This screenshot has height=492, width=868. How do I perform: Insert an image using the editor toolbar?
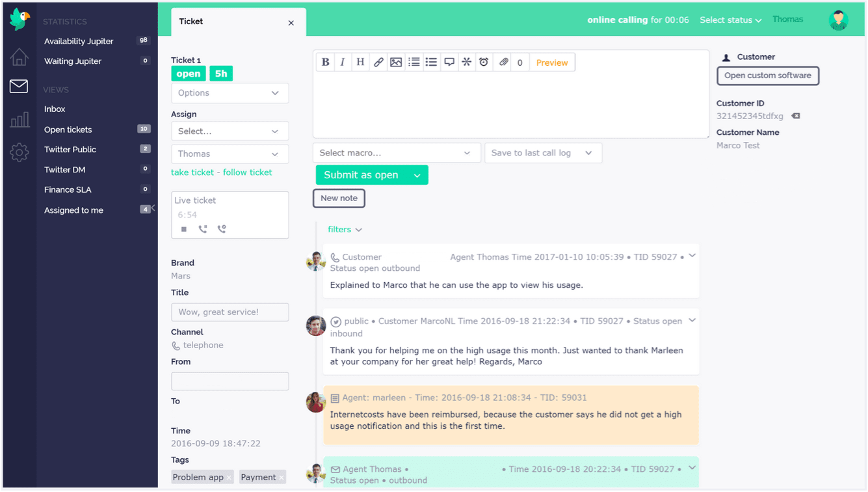(396, 62)
